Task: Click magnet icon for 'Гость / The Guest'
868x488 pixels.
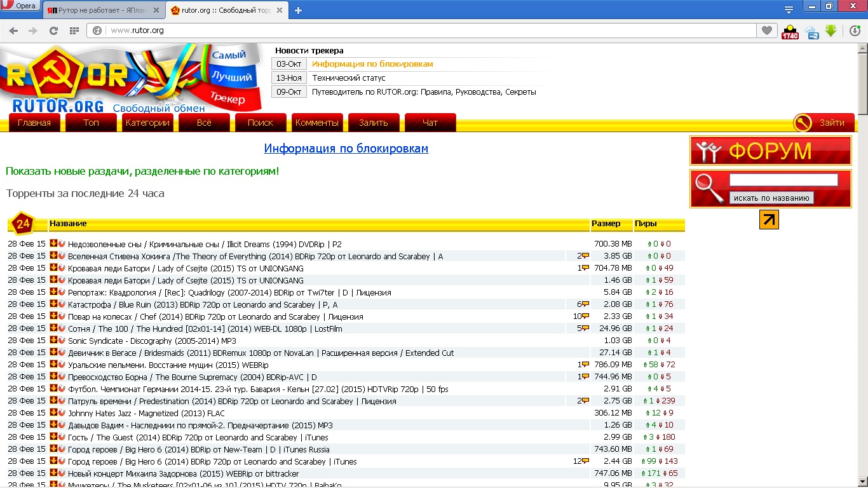Action: point(62,437)
